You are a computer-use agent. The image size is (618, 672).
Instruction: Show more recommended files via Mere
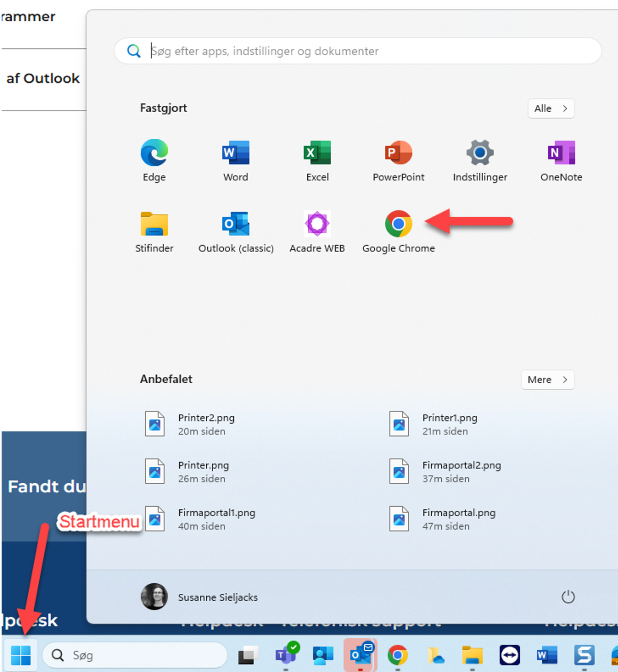tap(547, 380)
